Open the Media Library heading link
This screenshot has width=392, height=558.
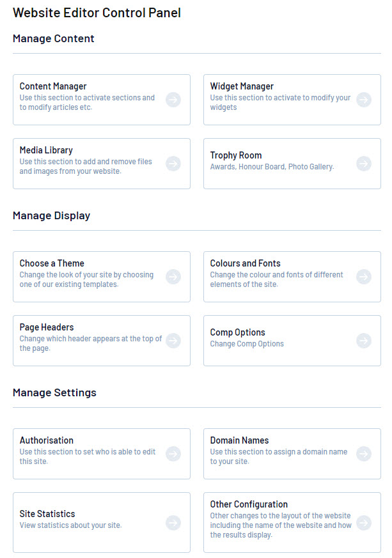point(46,150)
